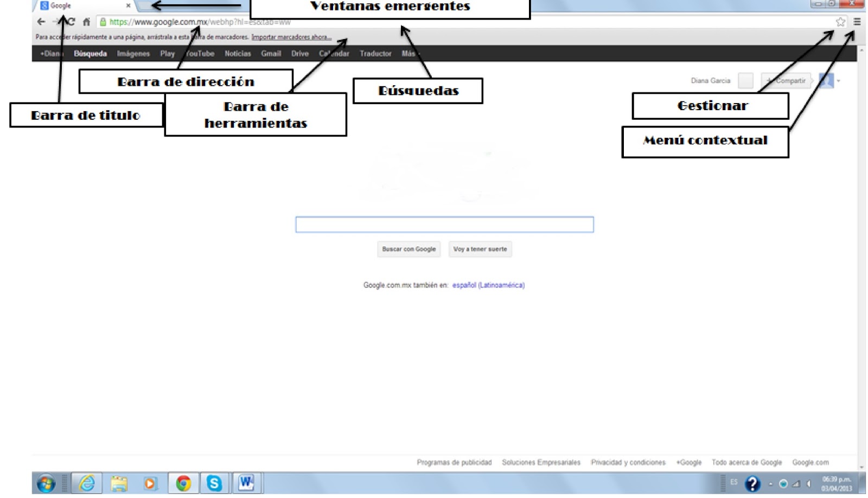Open Skype from the taskbar

coord(214,483)
